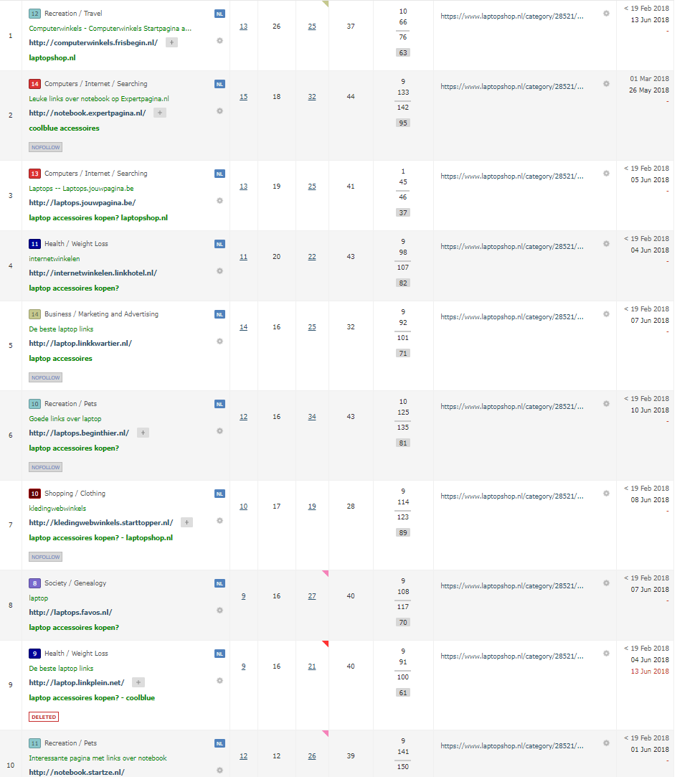
Task: Open gear options beside row 9 target URL
Action: click(606, 654)
